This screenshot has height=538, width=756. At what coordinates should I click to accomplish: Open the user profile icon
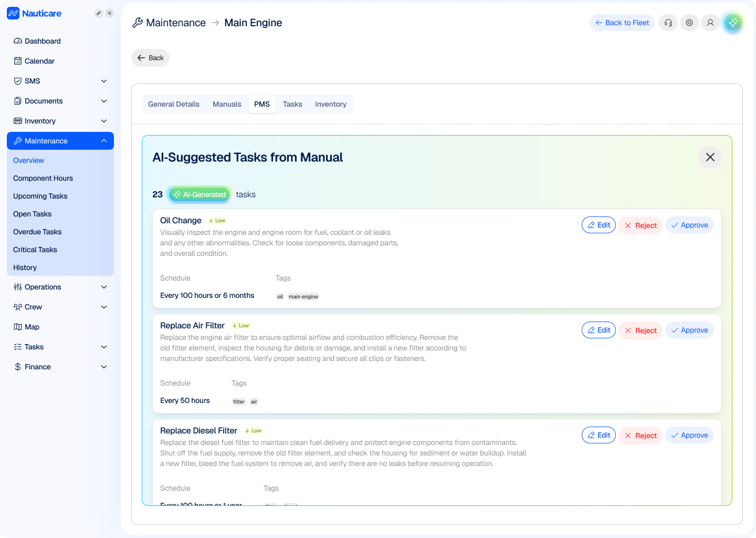click(710, 23)
